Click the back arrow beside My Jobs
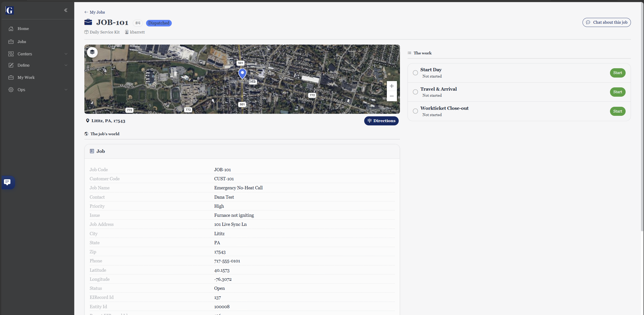 (x=86, y=12)
